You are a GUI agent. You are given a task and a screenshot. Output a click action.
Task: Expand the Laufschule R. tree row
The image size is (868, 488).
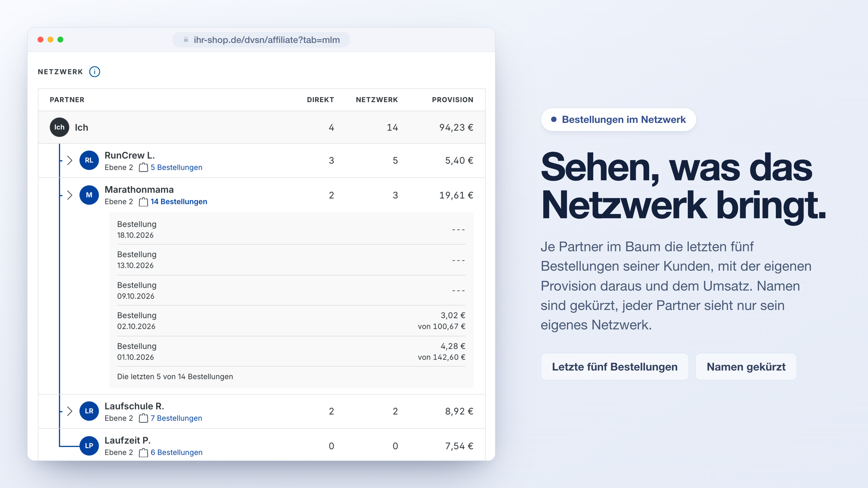point(70,411)
